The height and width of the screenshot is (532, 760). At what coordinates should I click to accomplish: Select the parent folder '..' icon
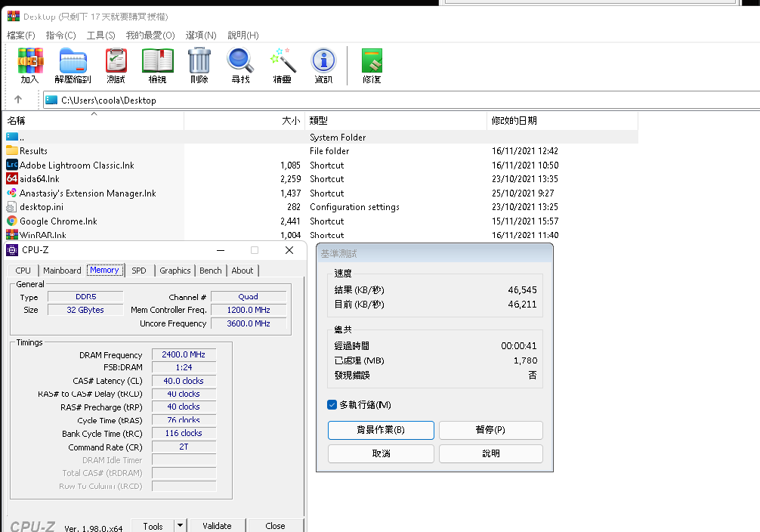12,137
